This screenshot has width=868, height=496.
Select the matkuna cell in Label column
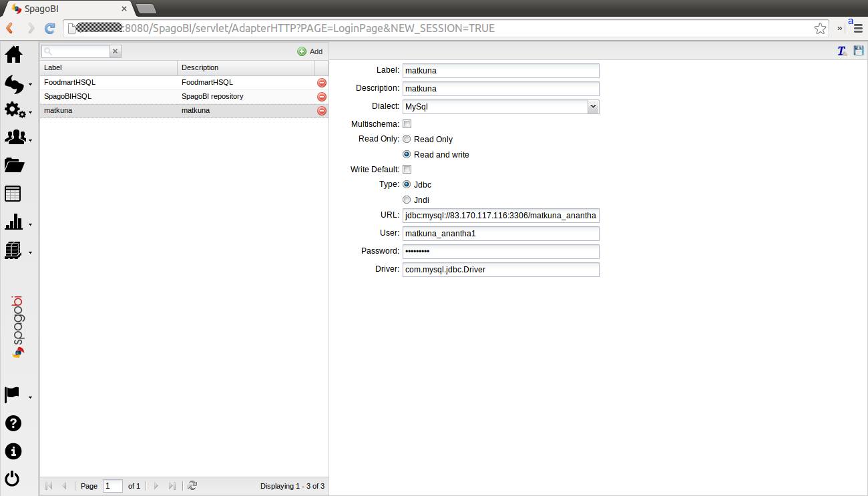[109, 111]
